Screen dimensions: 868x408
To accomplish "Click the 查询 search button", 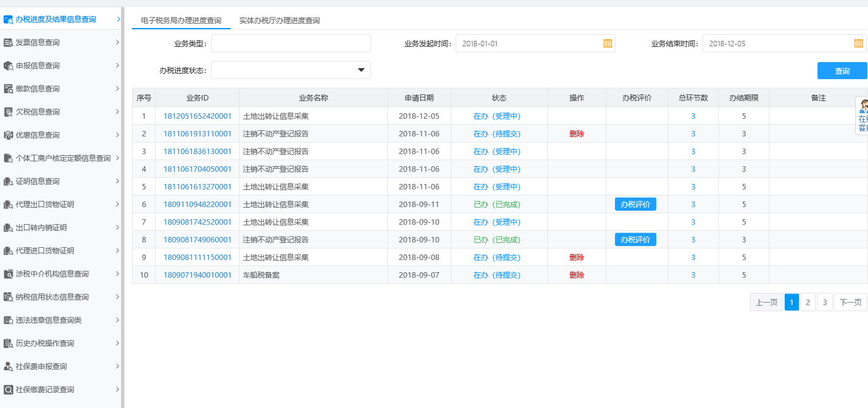I will pos(842,71).
